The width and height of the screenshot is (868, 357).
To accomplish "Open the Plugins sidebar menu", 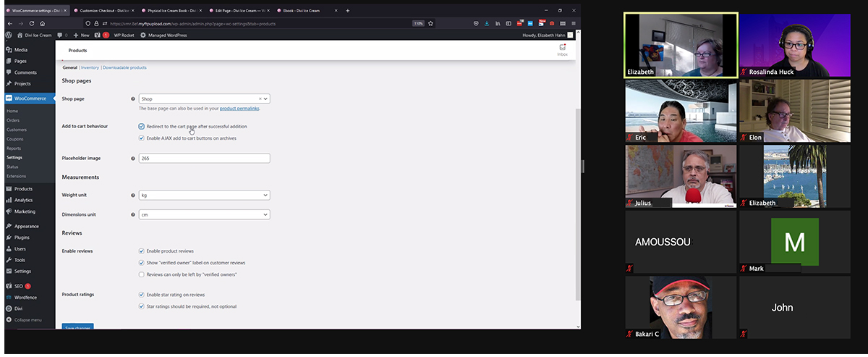I will click(22, 238).
